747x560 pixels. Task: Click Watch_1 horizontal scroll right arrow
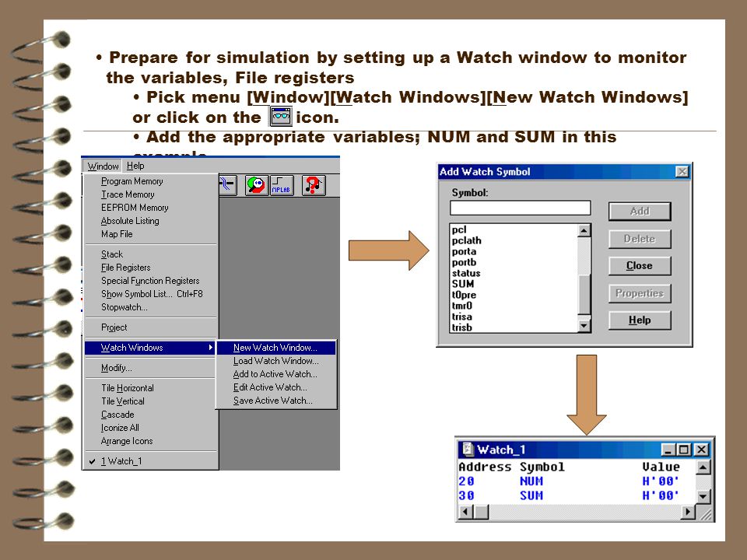click(687, 512)
